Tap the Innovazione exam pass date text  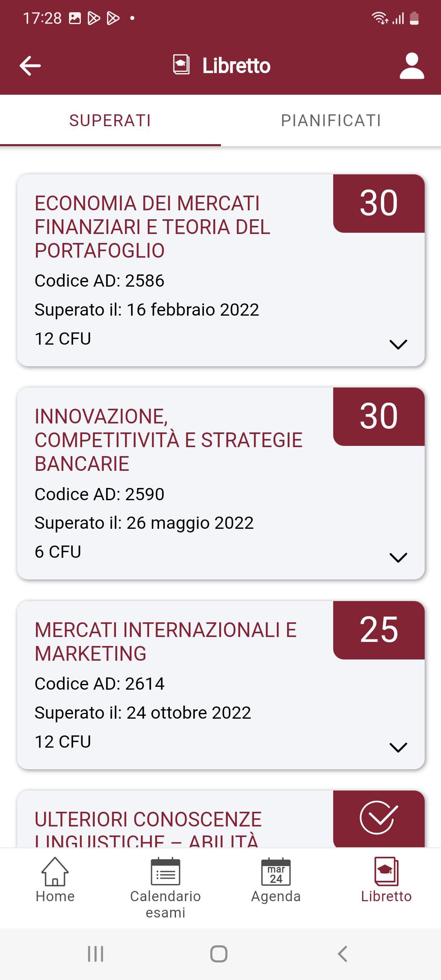[x=144, y=523]
